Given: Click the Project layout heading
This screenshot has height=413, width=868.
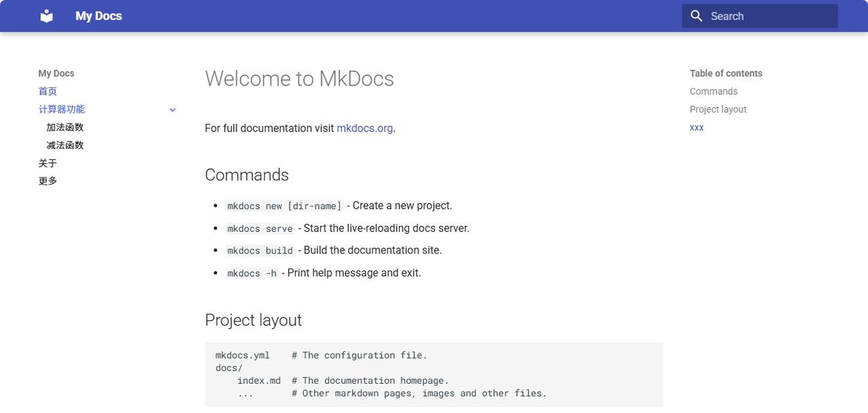Looking at the screenshot, I should pos(253,320).
